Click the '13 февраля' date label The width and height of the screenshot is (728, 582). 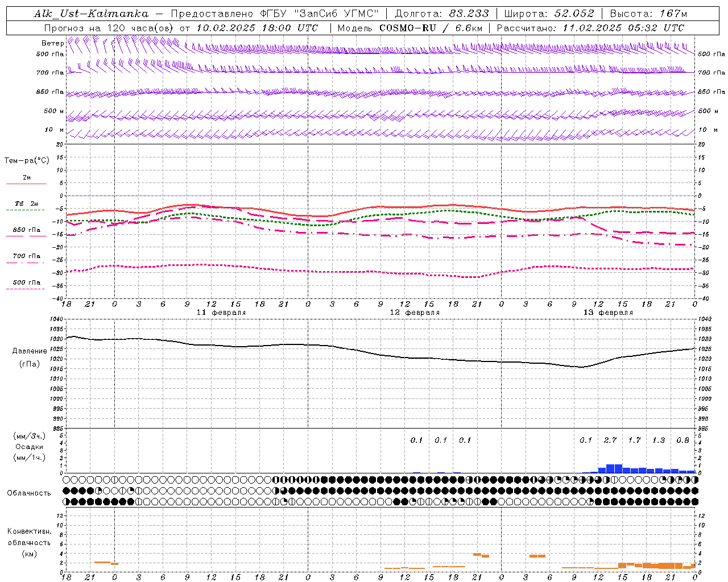pyautogui.click(x=608, y=313)
